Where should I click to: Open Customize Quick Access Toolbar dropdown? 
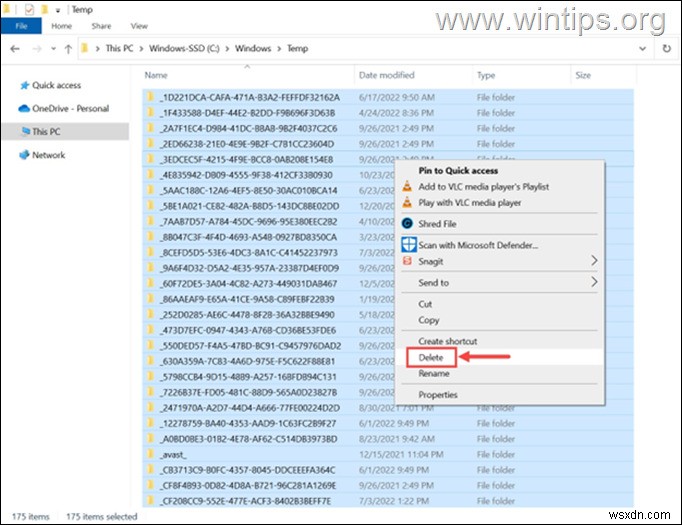pyautogui.click(x=57, y=10)
